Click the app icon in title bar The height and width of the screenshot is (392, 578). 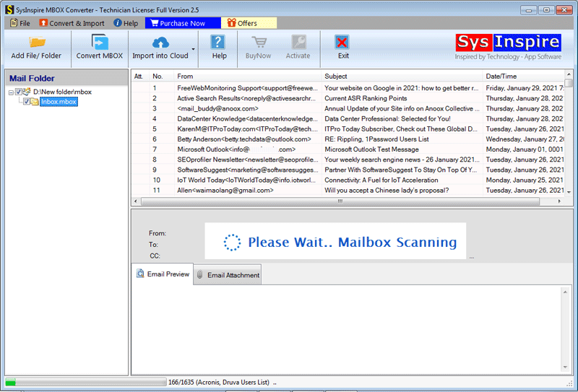(9, 9)
